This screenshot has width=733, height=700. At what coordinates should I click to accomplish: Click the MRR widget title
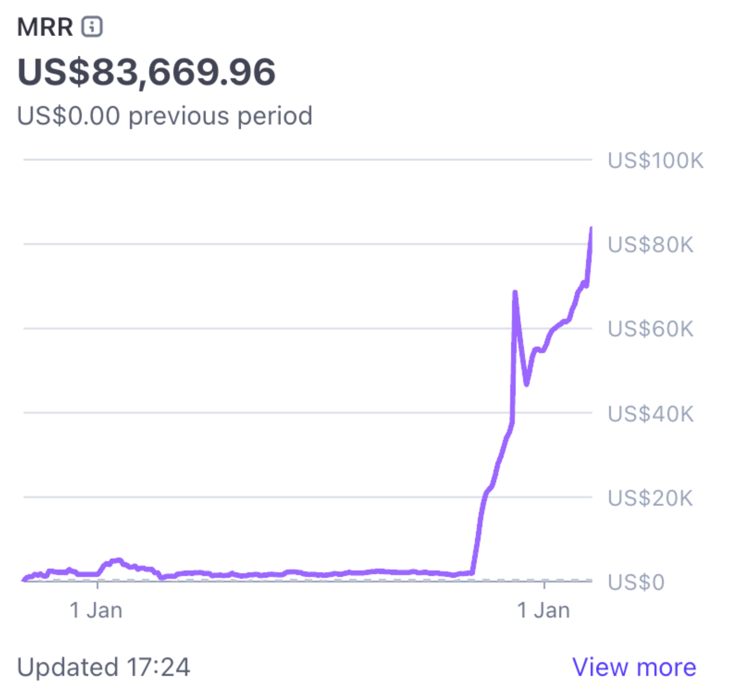tap(45, 27)
